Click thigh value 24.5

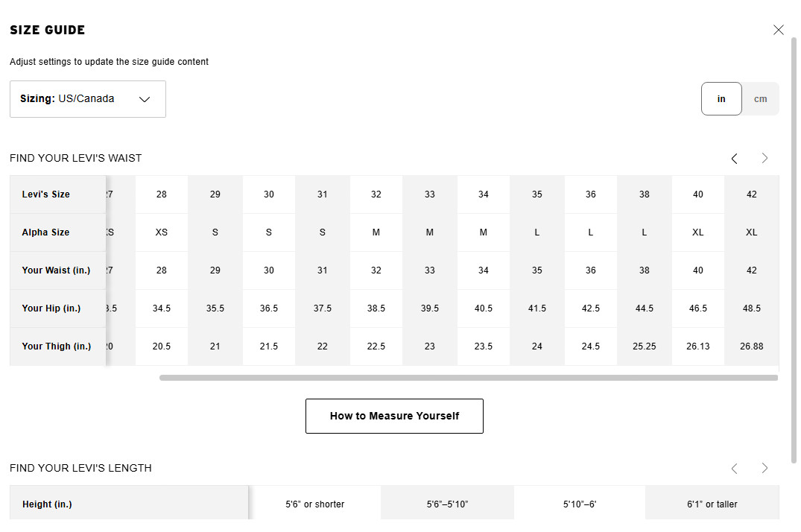[x=591, y=346]
